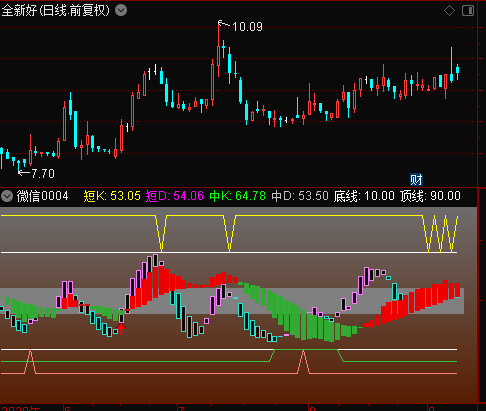Click the salmon spike under green plateau

[x=303, y=362]
